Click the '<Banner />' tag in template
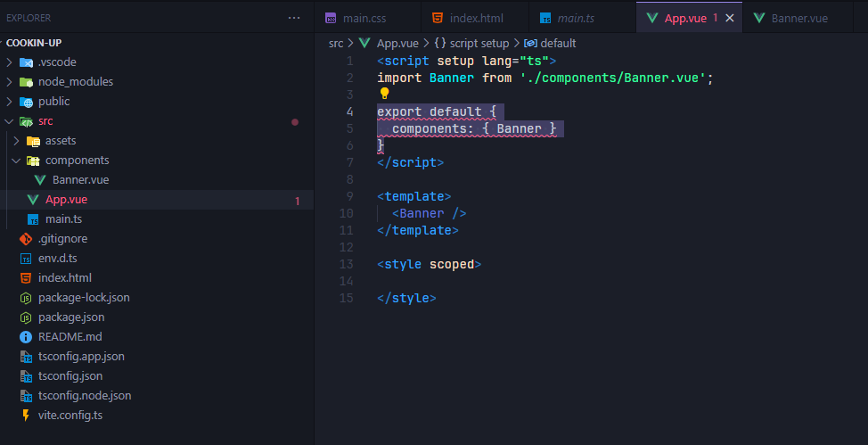The height and width of the screenshot is (445, 868). (429, 213)
